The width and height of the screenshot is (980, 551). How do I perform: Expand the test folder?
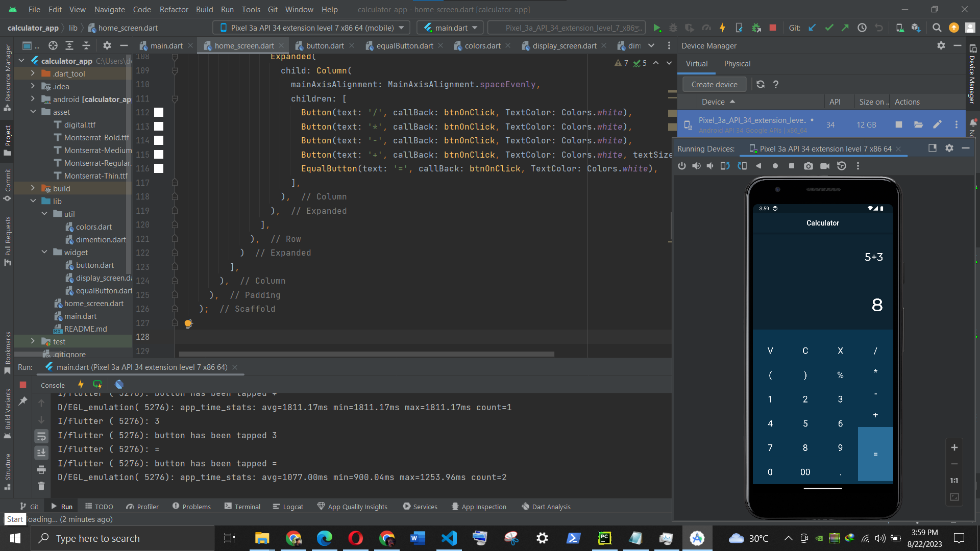(32, 341)
